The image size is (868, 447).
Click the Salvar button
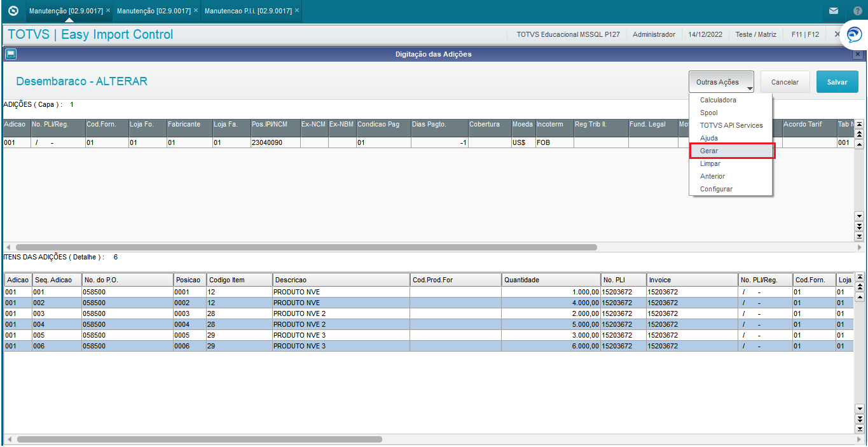coord(837,82)
